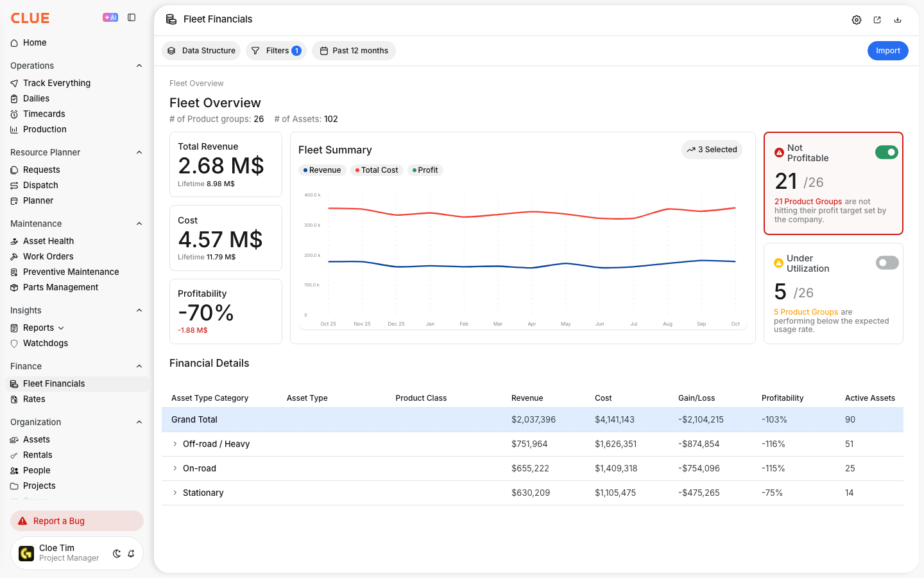Open the external link share icon

pyautogui.click(x=877, y=20)
